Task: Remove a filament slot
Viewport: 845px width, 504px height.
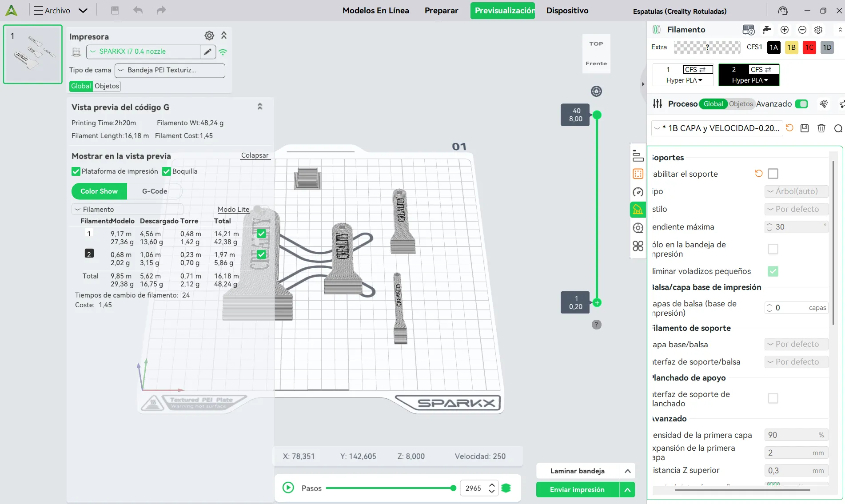Action: [x=802, y=30]
